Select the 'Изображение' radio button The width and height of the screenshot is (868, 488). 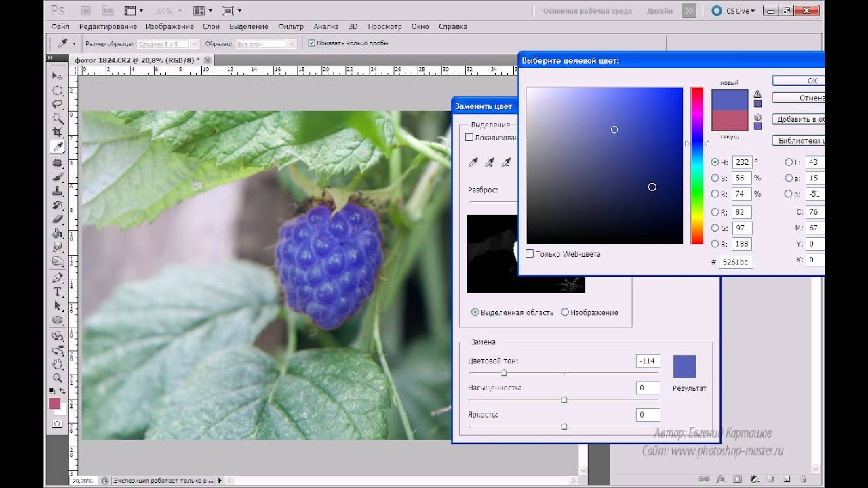pos(565,312)
